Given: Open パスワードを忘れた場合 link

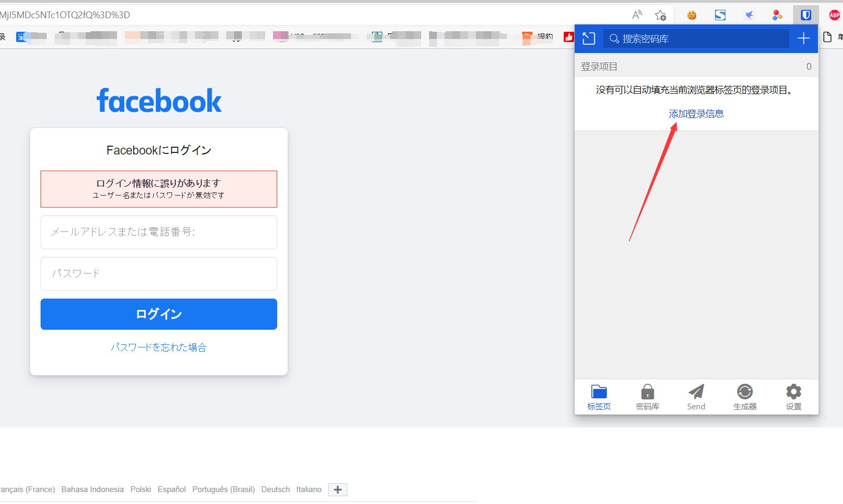Looking at the screenshot, I should point(159,347).
